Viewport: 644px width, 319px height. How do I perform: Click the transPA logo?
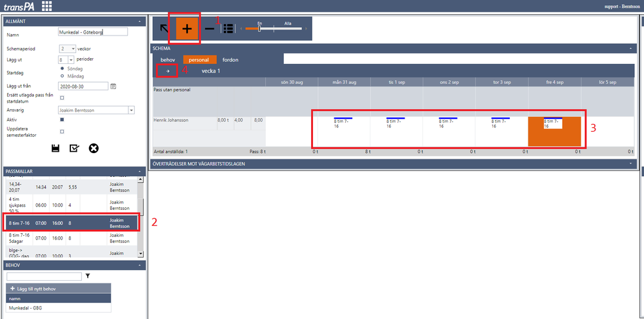coord(20,6)
